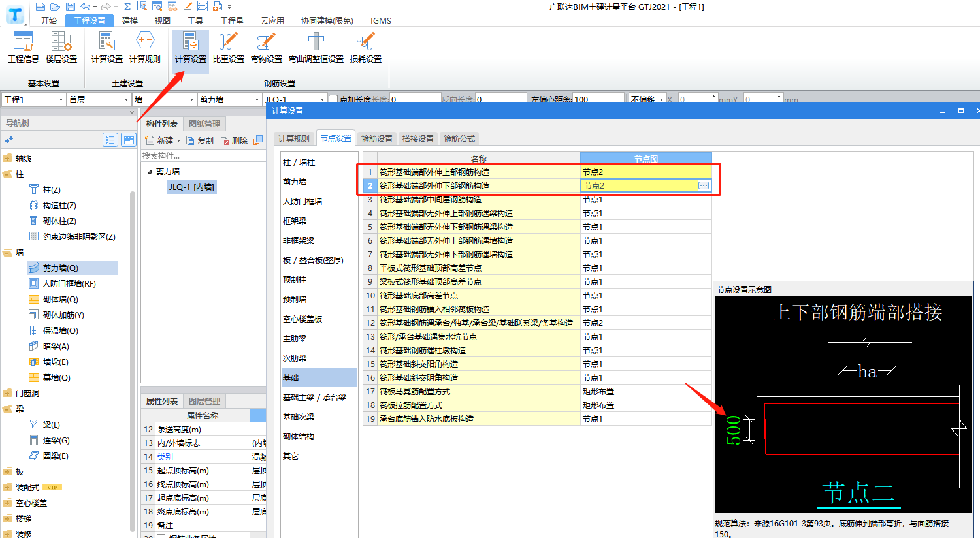Switch to 计算规则 tab in 计算设置 dialog
This screenshot has width=980, height=538.
(294, 138)
